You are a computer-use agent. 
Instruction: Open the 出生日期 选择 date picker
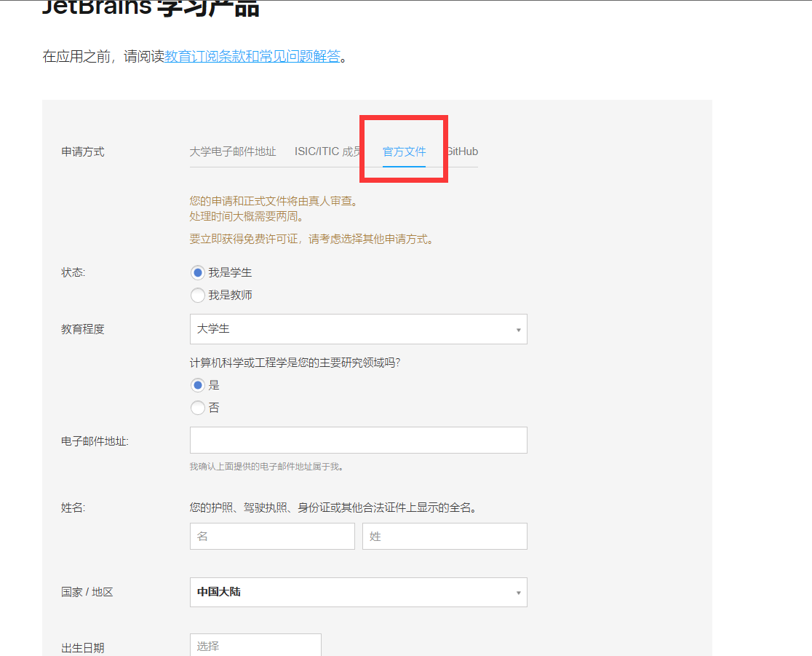click(255, 646)
